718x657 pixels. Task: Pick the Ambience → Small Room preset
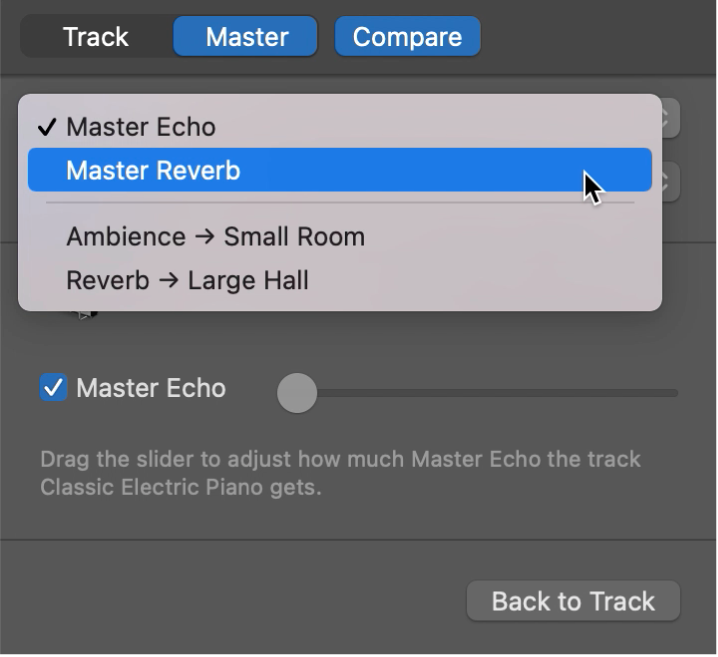click(x=215, y=237)
